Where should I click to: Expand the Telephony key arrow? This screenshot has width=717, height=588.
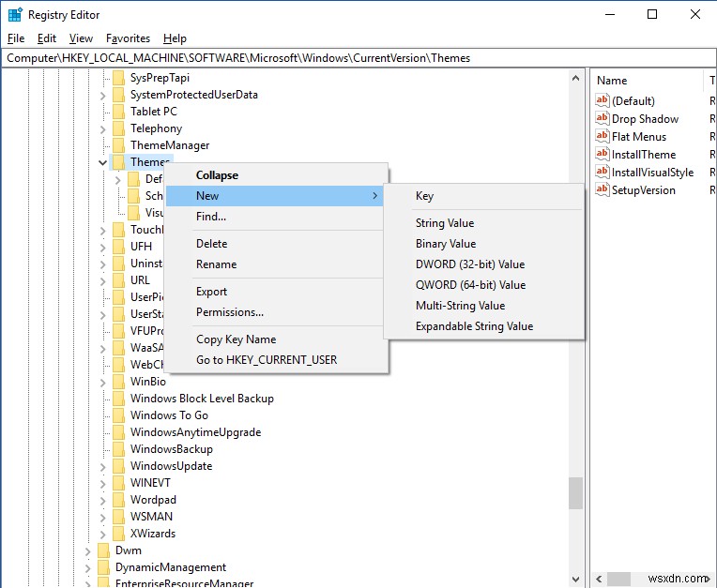click(103, 129)
